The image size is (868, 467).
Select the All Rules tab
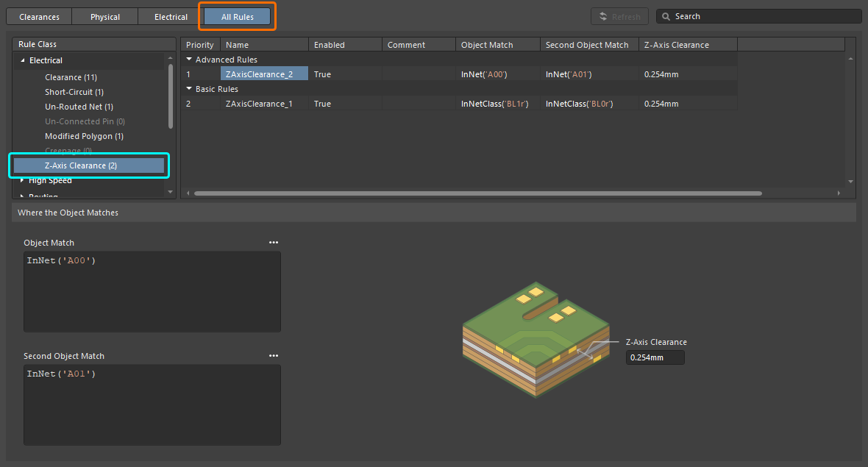[x=238, y=17]
